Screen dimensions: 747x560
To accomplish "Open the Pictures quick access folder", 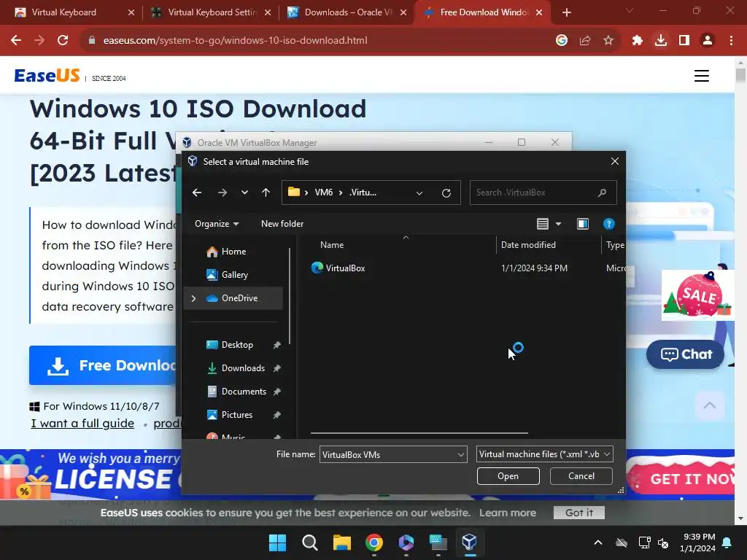I will [x=237, y=415].
